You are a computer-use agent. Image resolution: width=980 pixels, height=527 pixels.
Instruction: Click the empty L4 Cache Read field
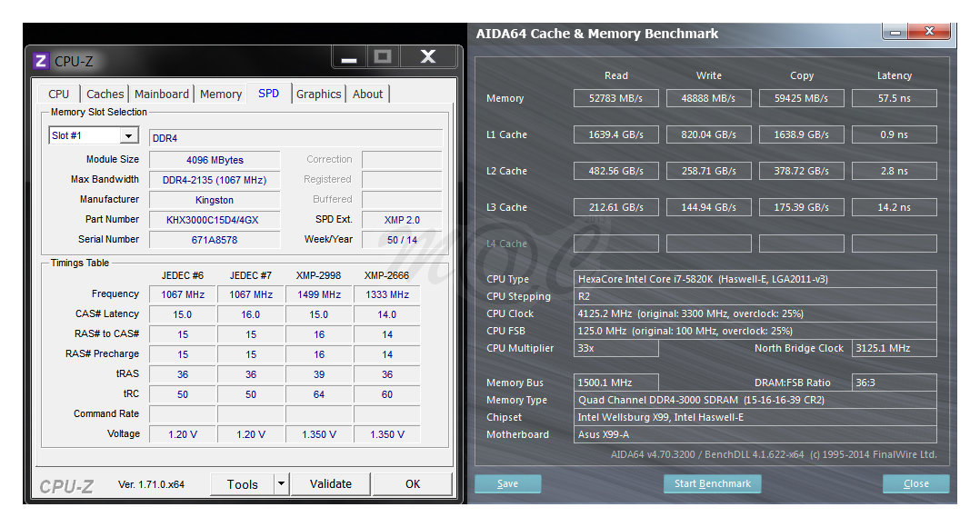click(x=615, y=243)
